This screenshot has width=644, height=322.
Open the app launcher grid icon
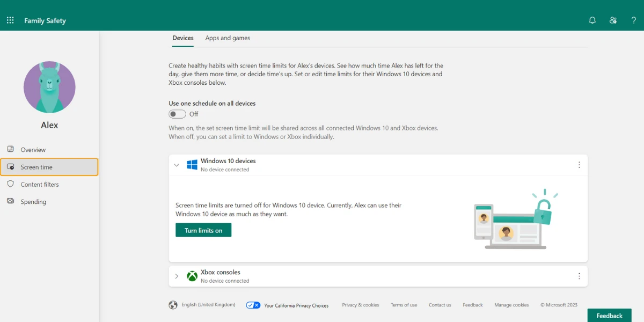pyautogui.click(x=10, y=20)
